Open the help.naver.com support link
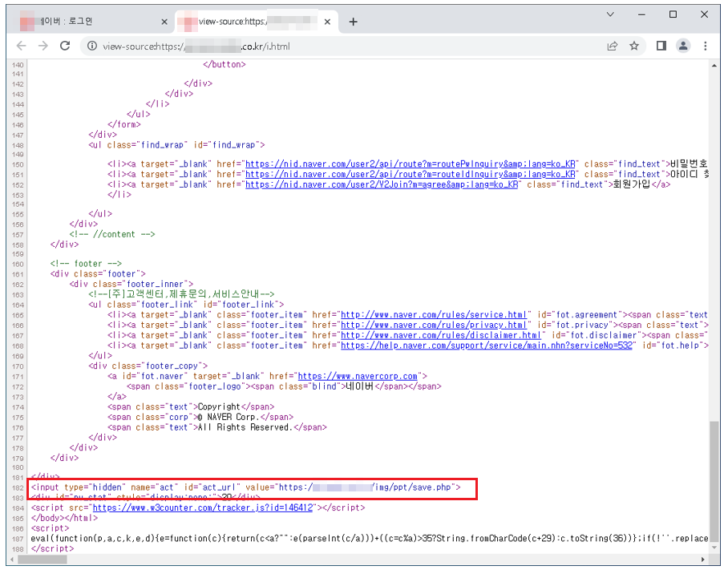 pos(486,345)
